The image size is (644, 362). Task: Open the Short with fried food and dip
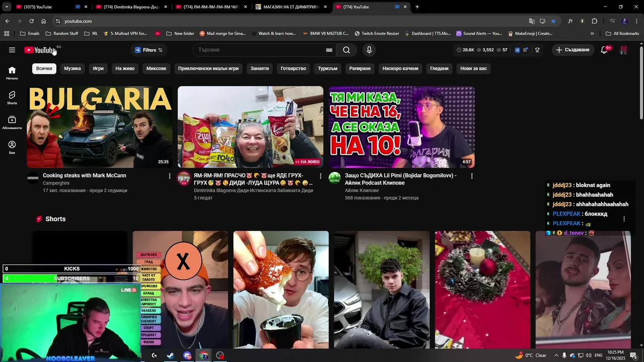pyautogui.click(x=281, y=290)
